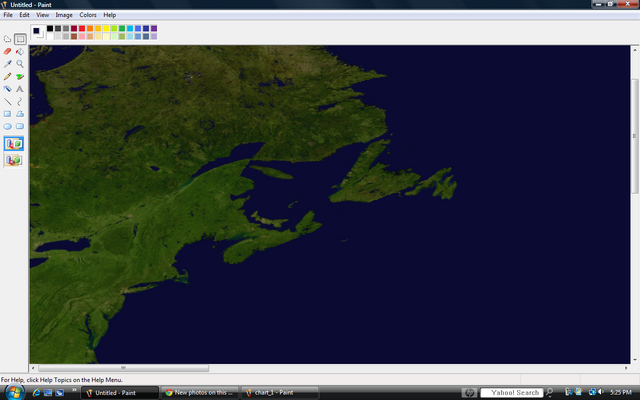
Task: Click the 5:25 PM taskbar clock
Action: click(620, 393)
